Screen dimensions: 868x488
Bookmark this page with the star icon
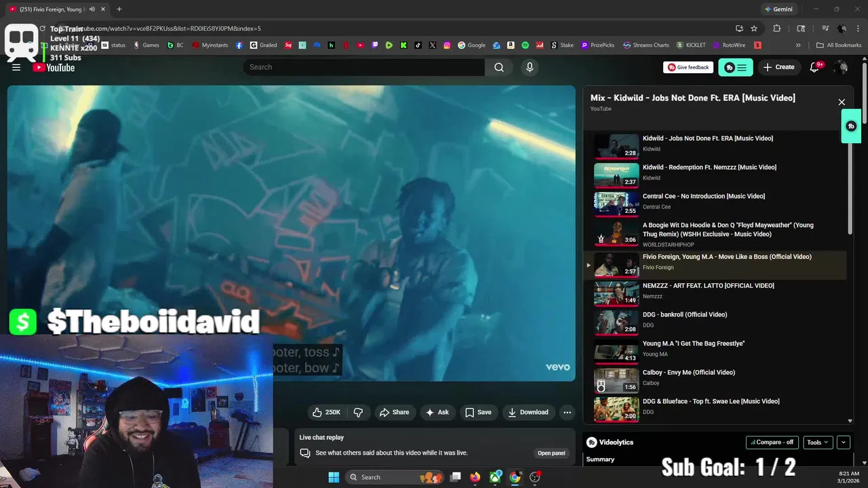pos(754,28)
